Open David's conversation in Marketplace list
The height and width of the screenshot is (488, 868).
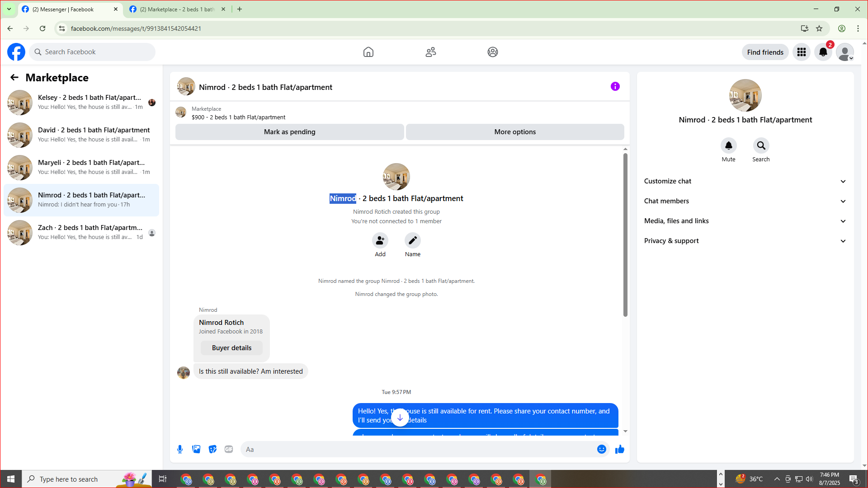click(x=81, y=135)
